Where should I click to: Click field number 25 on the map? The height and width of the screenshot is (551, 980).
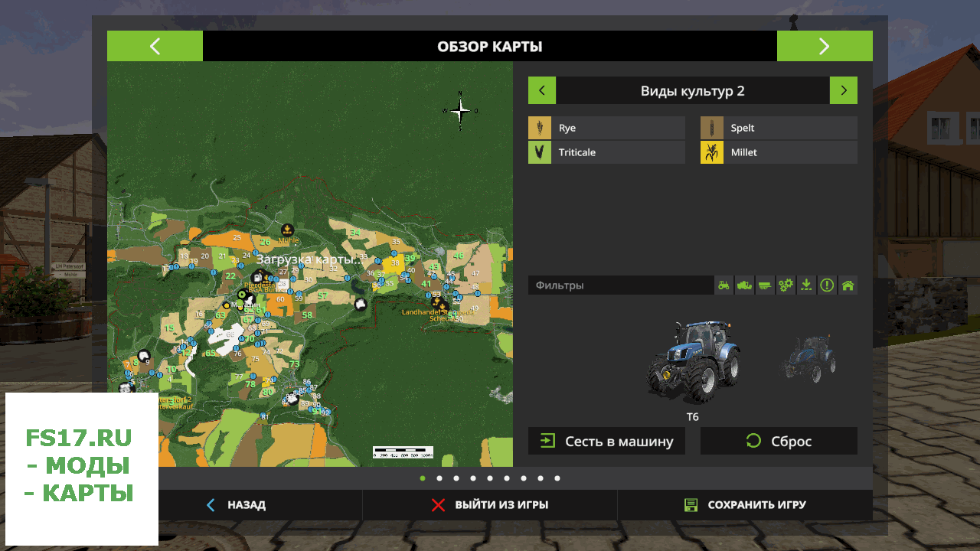point(237,238)
